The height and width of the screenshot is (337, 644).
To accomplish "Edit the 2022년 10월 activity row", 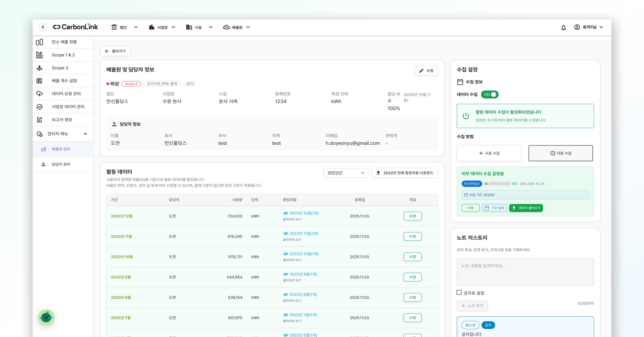I will coord(412,257).
